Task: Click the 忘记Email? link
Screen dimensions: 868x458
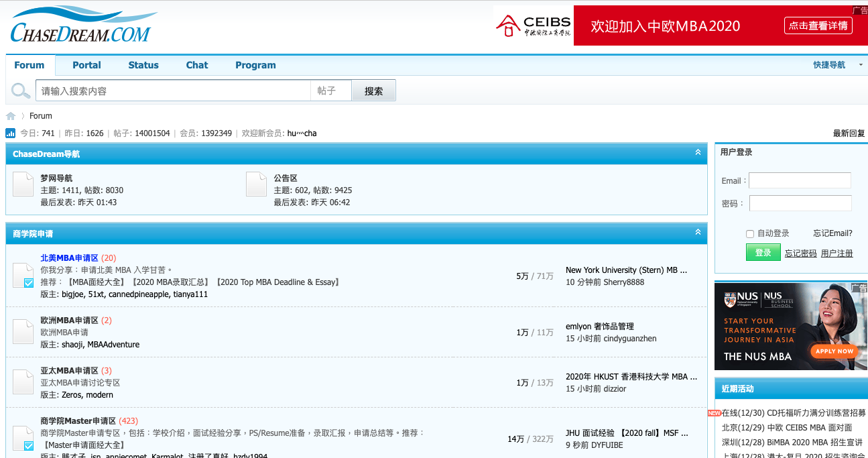Action: pyautogui.click(x=833, y=233)
